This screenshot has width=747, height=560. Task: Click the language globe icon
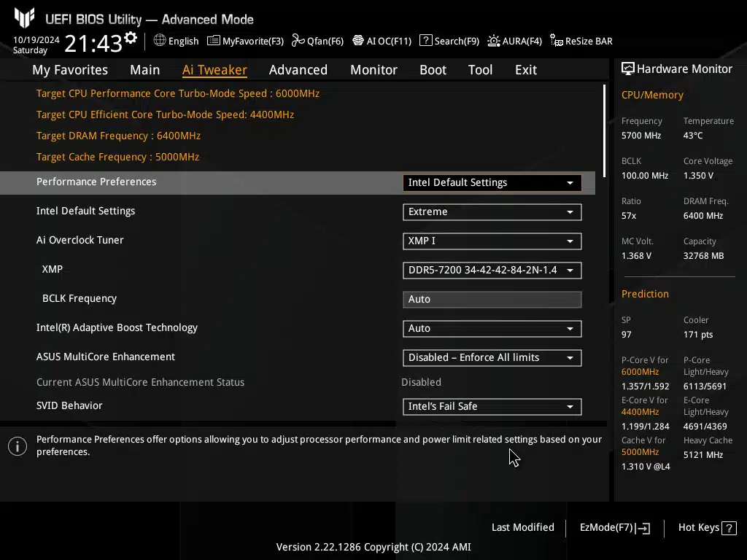(x=160, y=41)
